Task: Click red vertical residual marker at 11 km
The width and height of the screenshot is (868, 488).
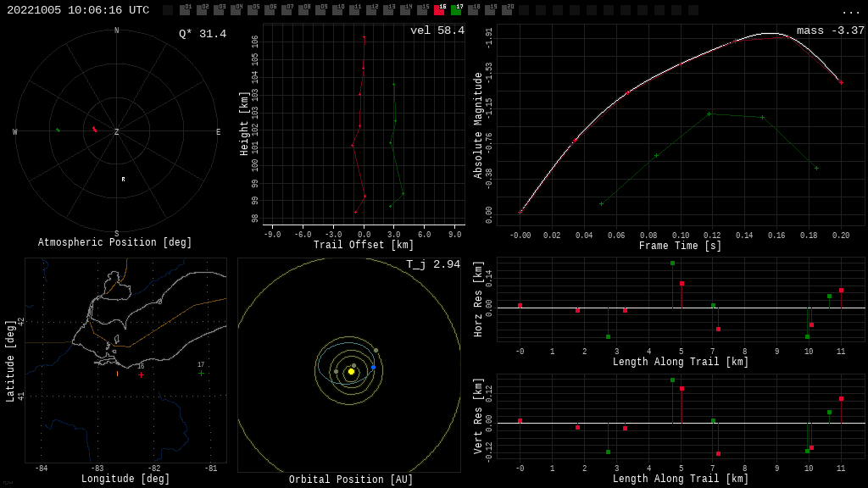Action: 842,398
